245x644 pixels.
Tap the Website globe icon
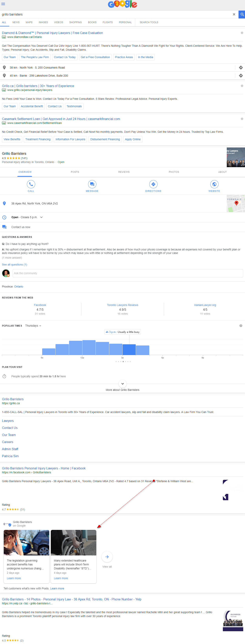pyautogui.click(x=214, y=184)
